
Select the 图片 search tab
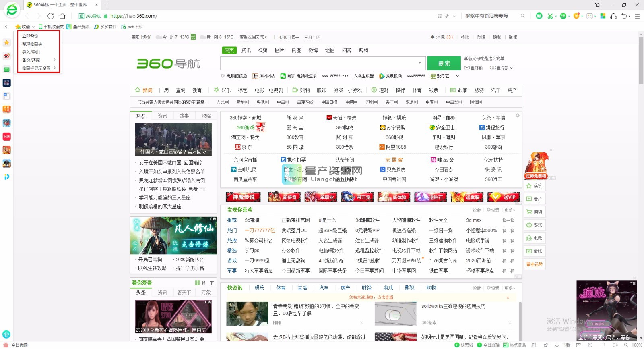pyautogui.click(x=279, y=50)
